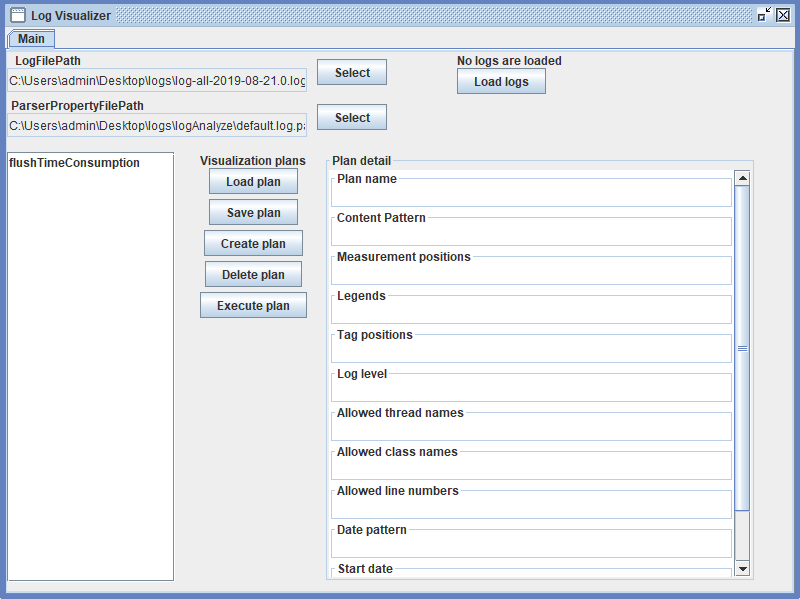Screen dimensions: 800x599
Task: Click the Log level input field
Action: point(531,390)
